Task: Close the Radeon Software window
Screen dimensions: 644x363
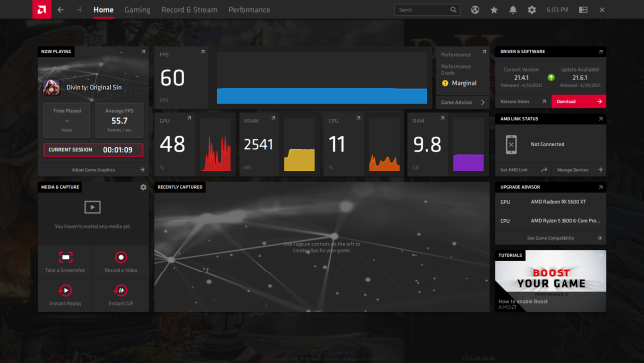Action: 602,10
